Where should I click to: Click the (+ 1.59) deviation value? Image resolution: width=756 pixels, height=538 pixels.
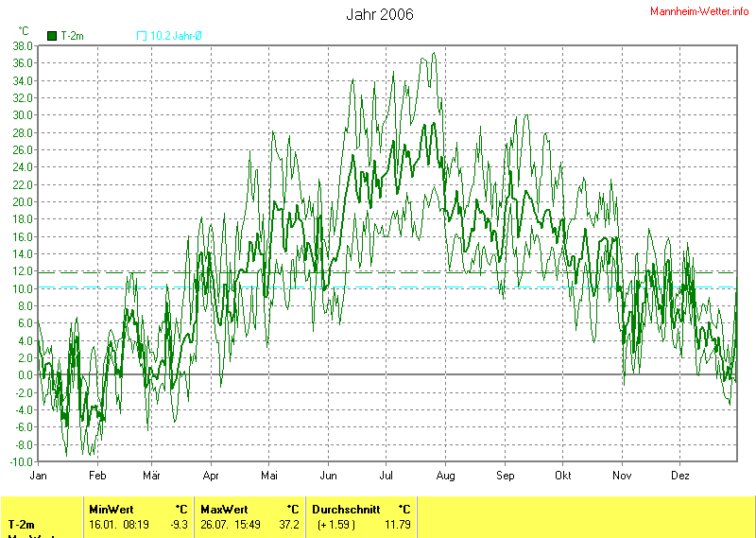tap(335, 524)
